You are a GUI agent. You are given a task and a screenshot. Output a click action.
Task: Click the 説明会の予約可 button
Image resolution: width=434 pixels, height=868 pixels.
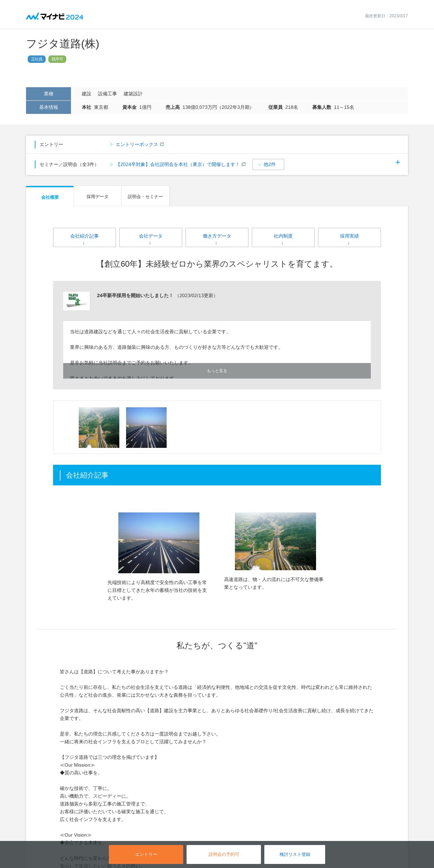224,854
